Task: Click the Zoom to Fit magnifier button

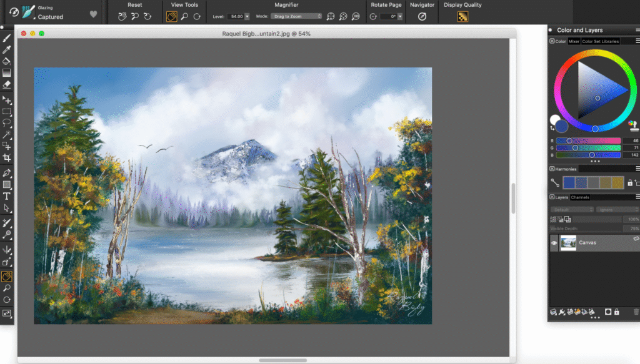Action: point(331,17)
